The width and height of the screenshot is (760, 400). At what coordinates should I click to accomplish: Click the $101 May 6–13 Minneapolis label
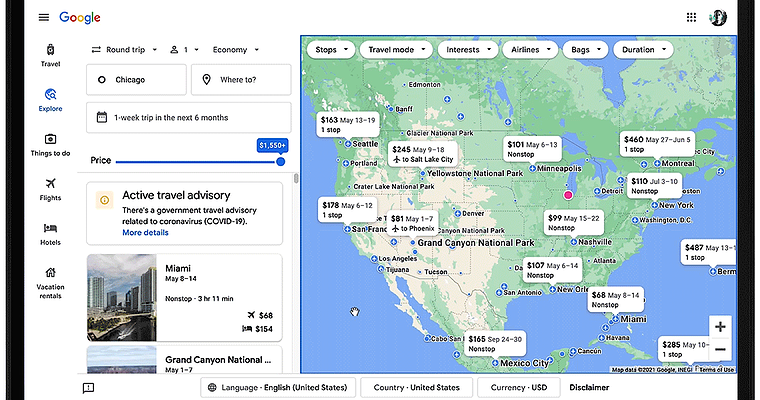[532, 149]
